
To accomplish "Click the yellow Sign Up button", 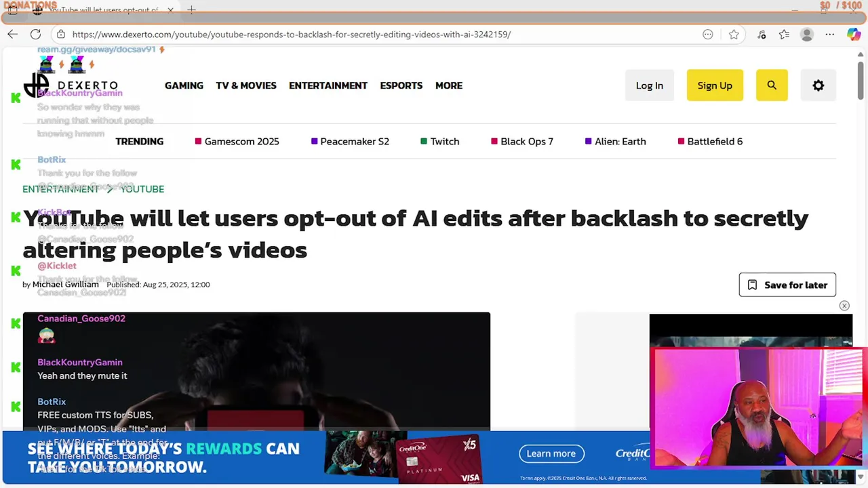I will click(715, 85).
